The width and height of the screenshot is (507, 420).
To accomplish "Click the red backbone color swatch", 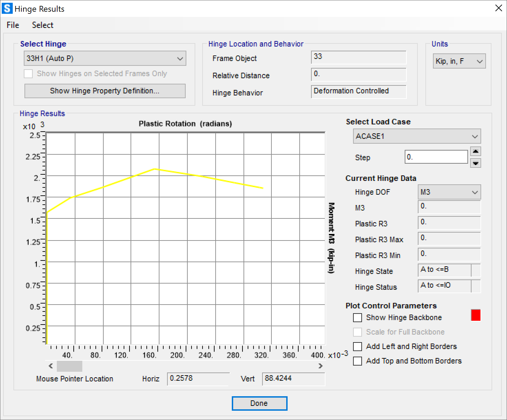I will tap(476, 315).
